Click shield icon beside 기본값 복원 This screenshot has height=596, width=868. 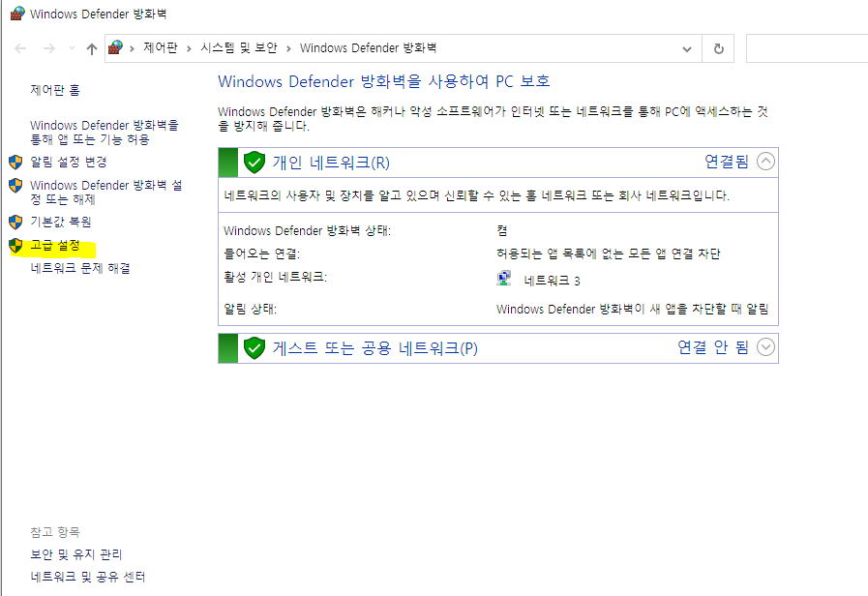15,222
